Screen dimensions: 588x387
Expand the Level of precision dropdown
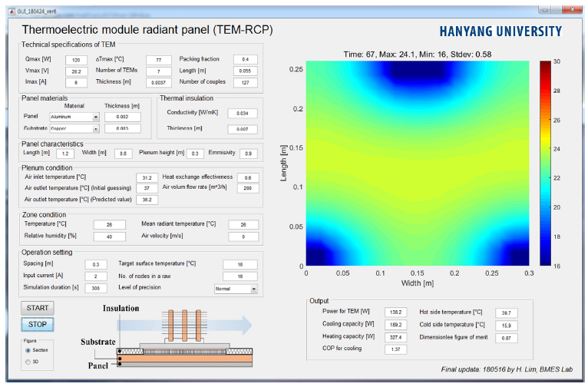point(254,289)
